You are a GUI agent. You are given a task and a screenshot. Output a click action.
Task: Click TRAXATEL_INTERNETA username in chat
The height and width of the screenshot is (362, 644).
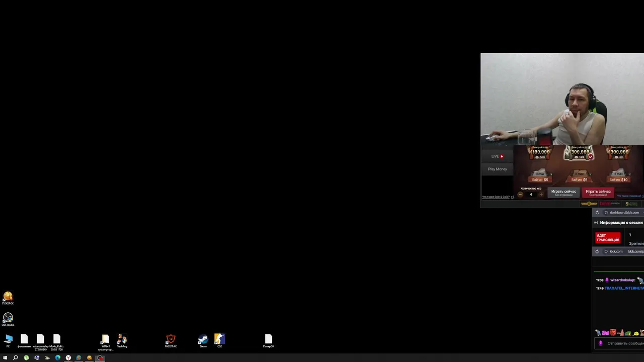click(624, 288)
